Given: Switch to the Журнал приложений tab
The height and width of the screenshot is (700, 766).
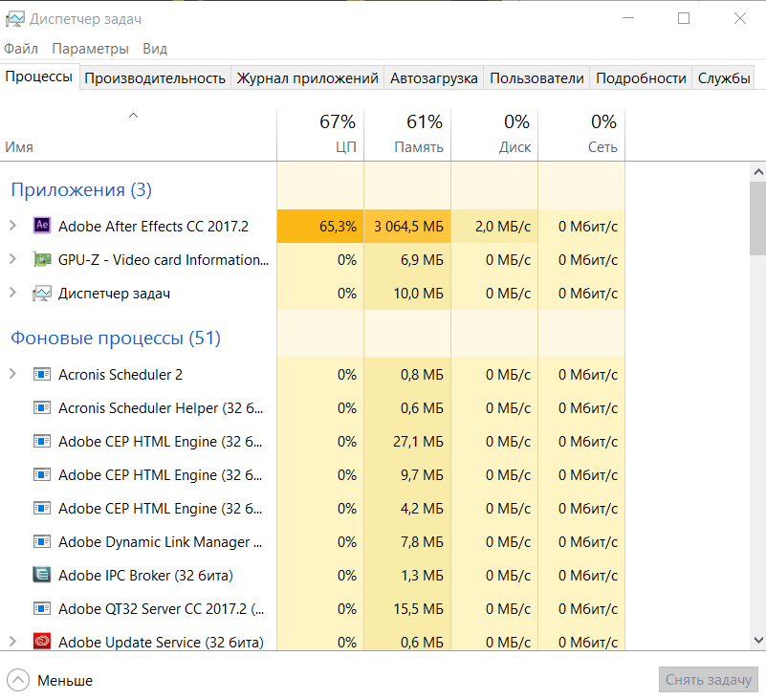Looking at the screenshot, I should tap(307, 78).
